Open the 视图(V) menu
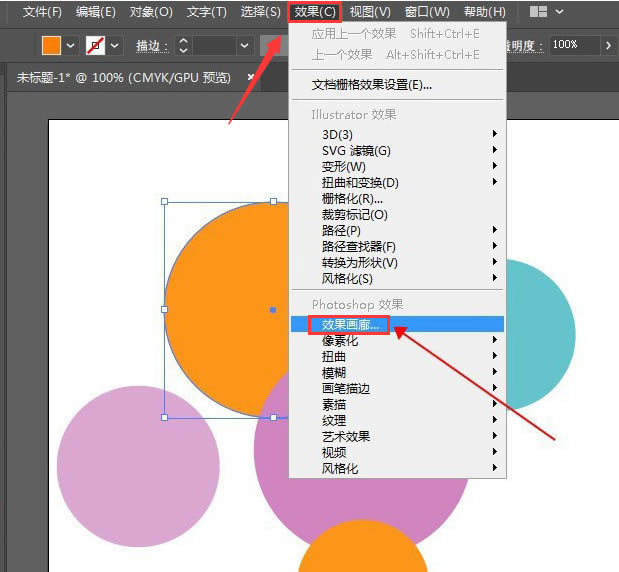Viewport: 619px width, 572px height. [370, 12]
